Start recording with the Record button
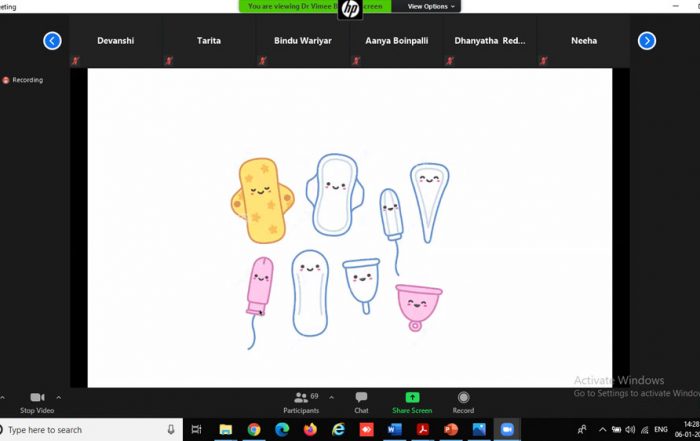The image size is (700, 441). click(x=463, y=398)
